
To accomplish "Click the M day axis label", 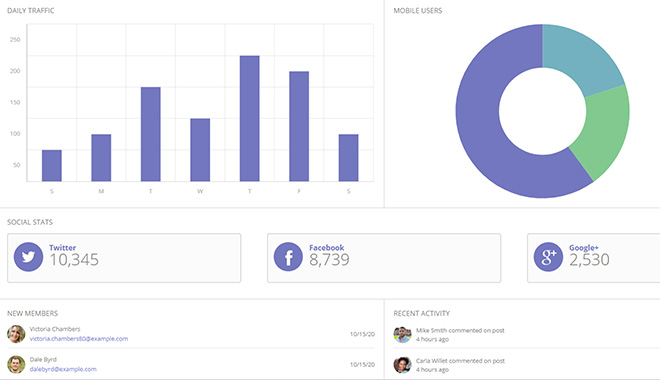I will pos(101,191).
